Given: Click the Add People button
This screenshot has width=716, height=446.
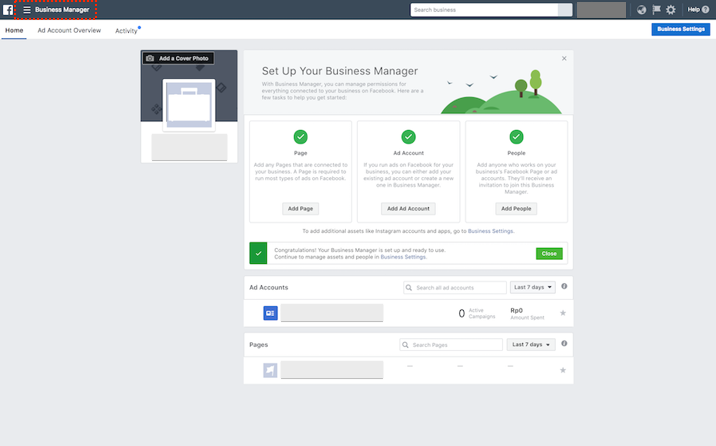Looking at the screenshot, I should [516, 209].
